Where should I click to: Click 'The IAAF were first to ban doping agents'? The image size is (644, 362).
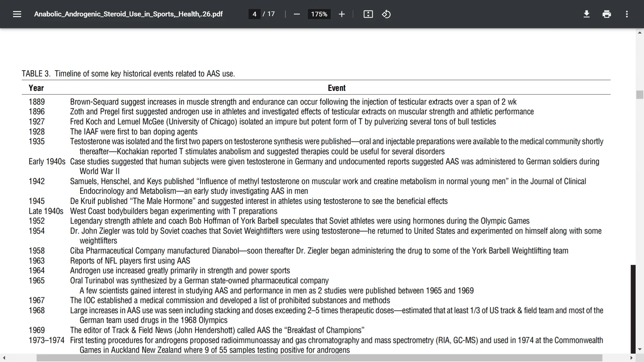pyautogui.click(x=133, y=132)
